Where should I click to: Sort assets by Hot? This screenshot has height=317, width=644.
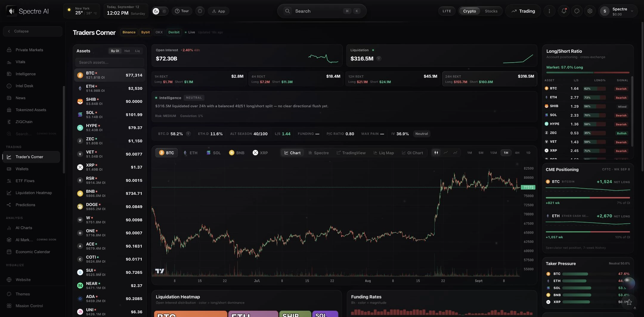click(127, 51)
